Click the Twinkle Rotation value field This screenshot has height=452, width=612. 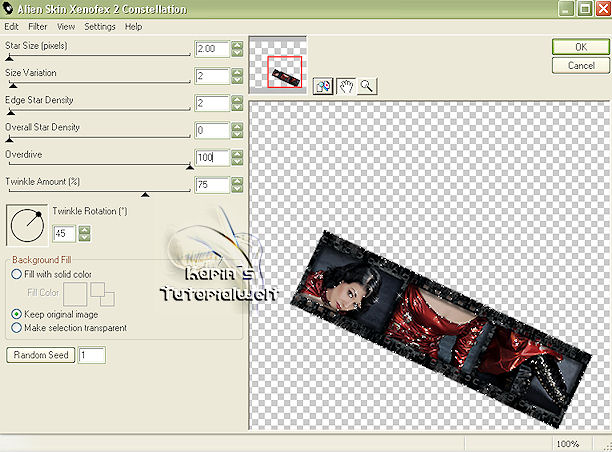pyautogui.click(x=64, y=234)
